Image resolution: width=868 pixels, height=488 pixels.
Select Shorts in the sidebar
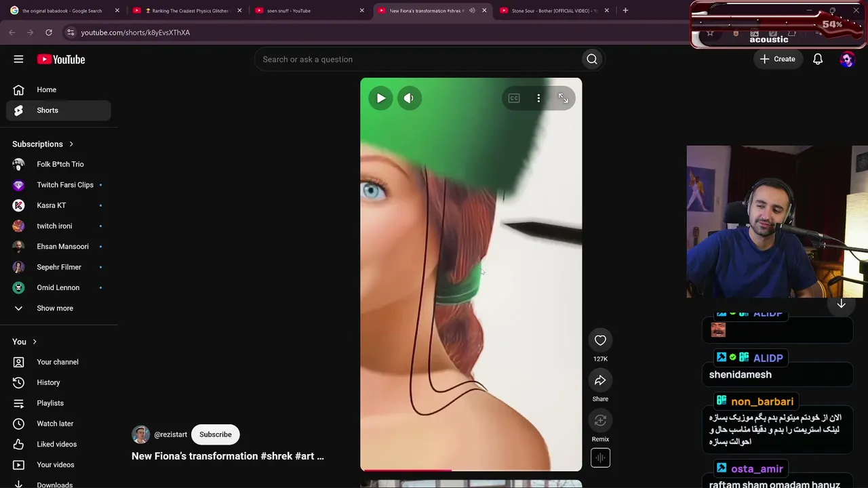coord(58,110)
